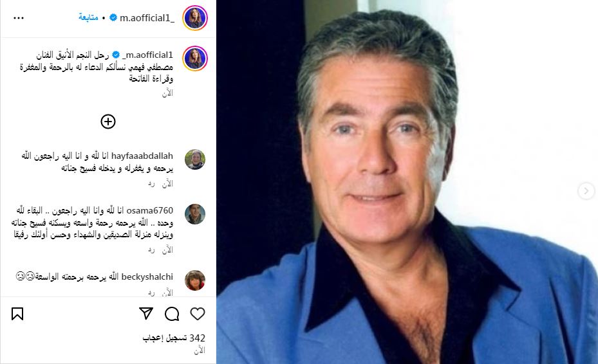This screenshot has height=364, width=598.
Task: Open m.aofficial1_ username in header
Action: tap(147, 18)
